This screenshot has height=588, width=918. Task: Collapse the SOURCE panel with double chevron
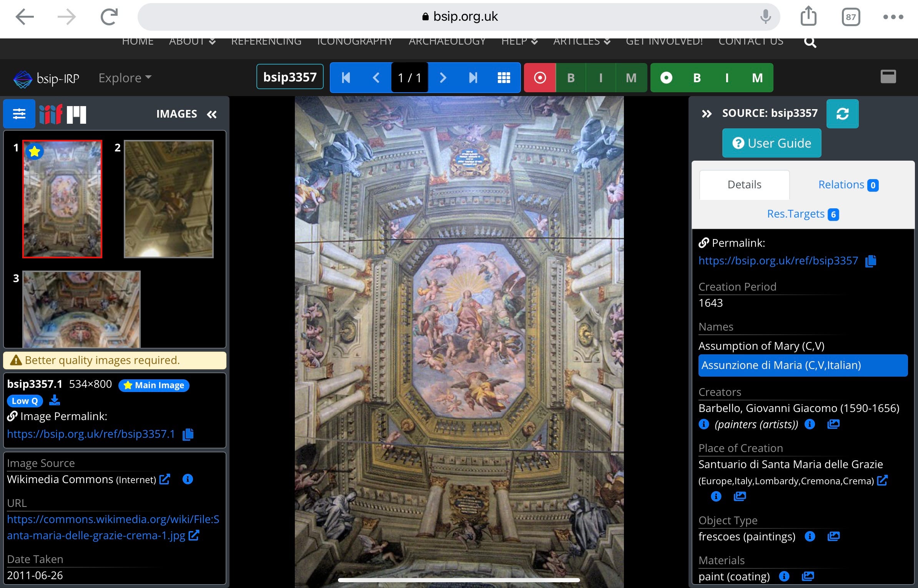707,114
